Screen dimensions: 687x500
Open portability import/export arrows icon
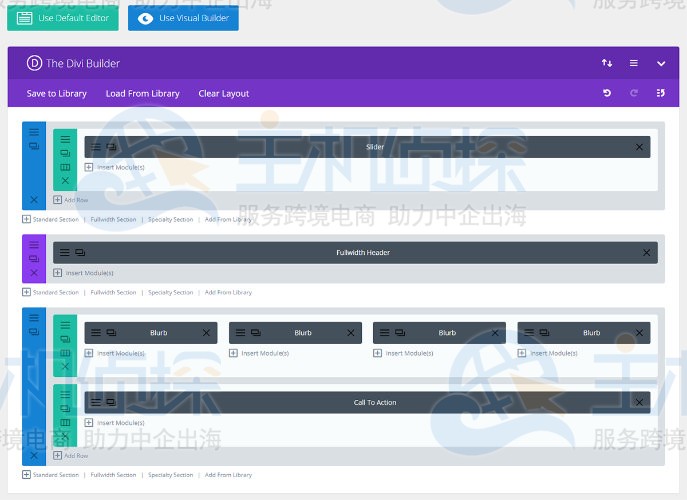point(607,63)
